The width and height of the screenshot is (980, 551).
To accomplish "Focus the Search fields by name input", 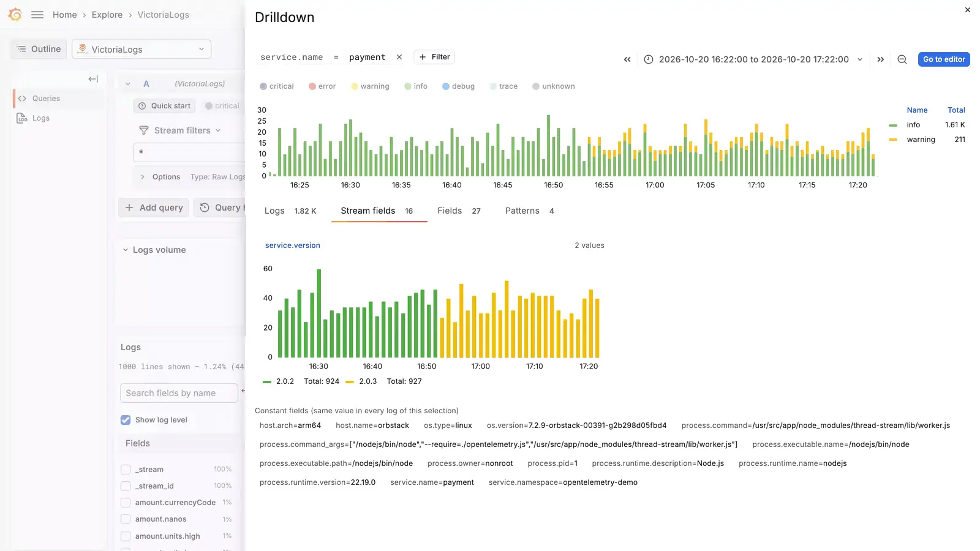I will coord(179,393).
